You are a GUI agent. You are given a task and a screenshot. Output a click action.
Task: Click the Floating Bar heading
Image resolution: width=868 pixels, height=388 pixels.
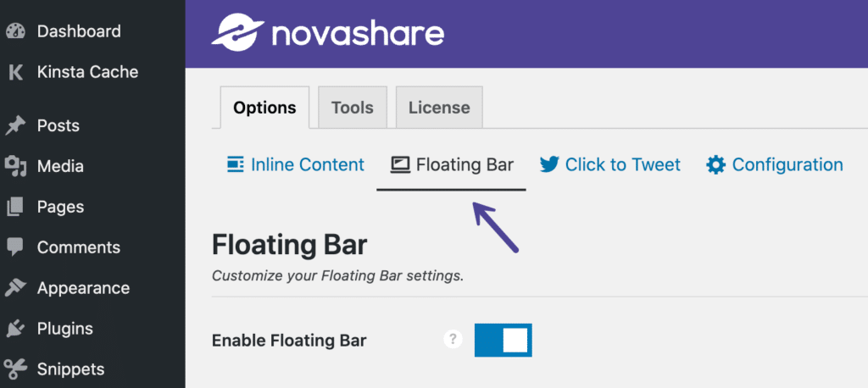point(290,245)
